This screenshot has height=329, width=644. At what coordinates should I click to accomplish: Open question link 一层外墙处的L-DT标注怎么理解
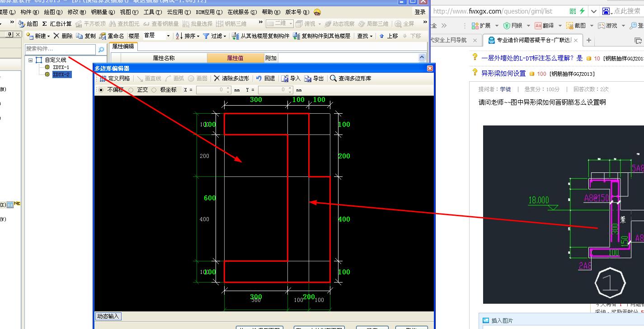[532, 58]
